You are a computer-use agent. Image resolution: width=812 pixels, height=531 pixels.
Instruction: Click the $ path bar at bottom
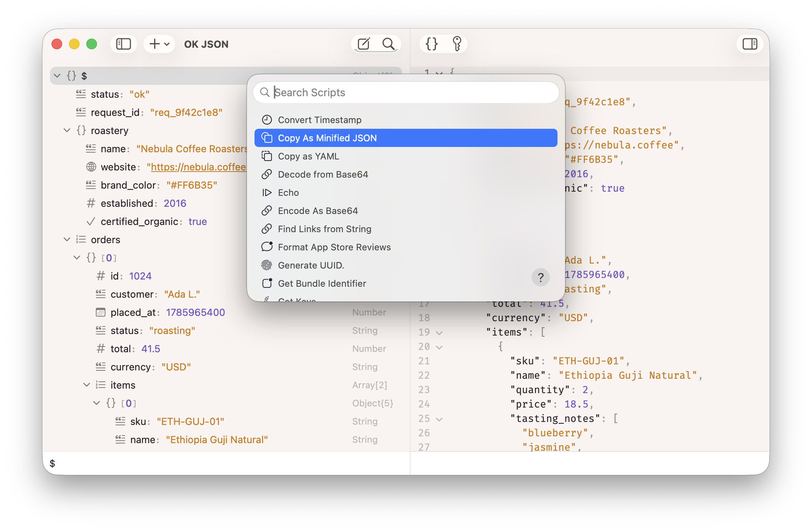226,463
